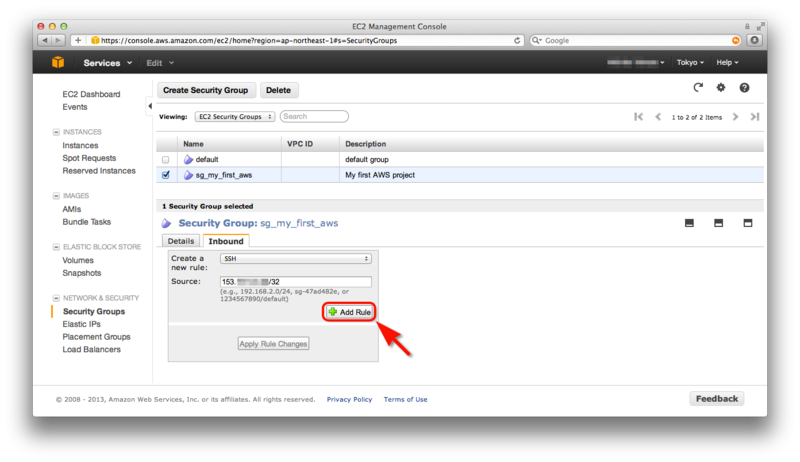800x462 pixels.
Task: Split the details pane to half view
Action: click(x=718, y=223)
